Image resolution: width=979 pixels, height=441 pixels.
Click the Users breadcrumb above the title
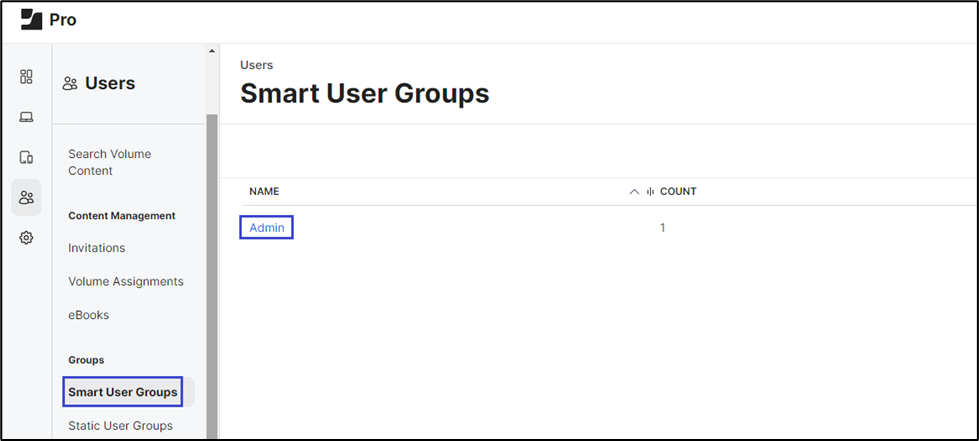coord(255,65)
